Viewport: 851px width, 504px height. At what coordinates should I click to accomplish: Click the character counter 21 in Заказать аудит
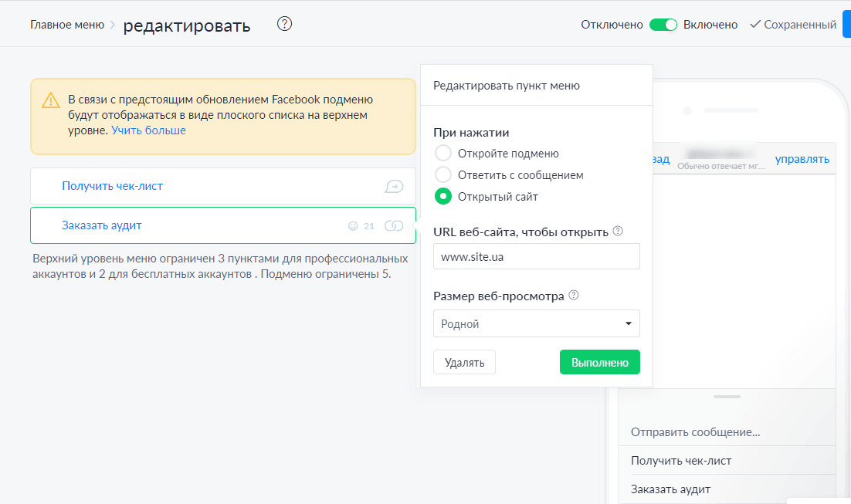point(369,226)
